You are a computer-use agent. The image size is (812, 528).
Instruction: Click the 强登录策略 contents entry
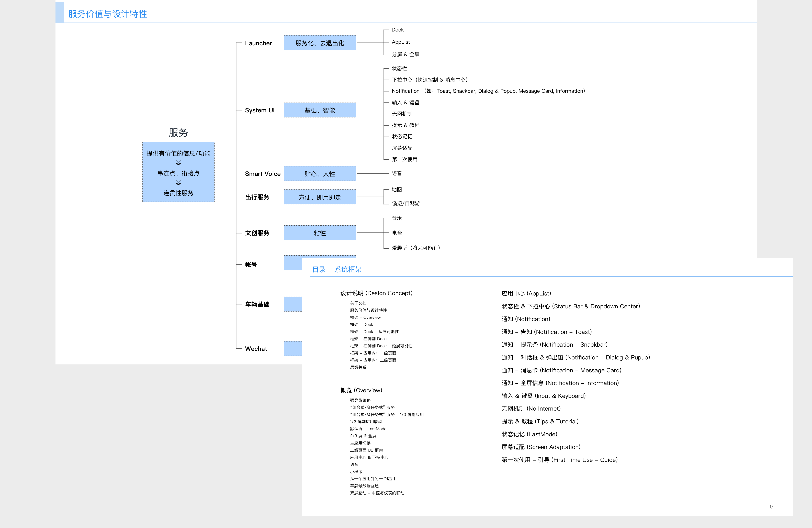360,400
